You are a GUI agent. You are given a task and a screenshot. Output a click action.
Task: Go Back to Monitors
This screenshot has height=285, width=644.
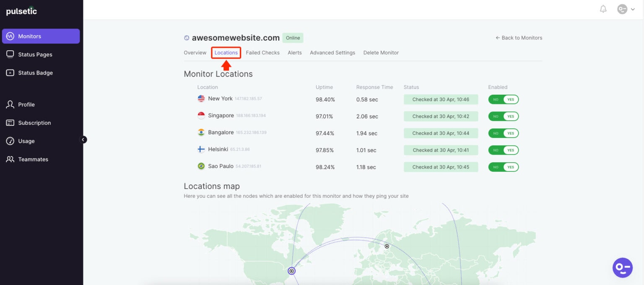tap(519, 38)
